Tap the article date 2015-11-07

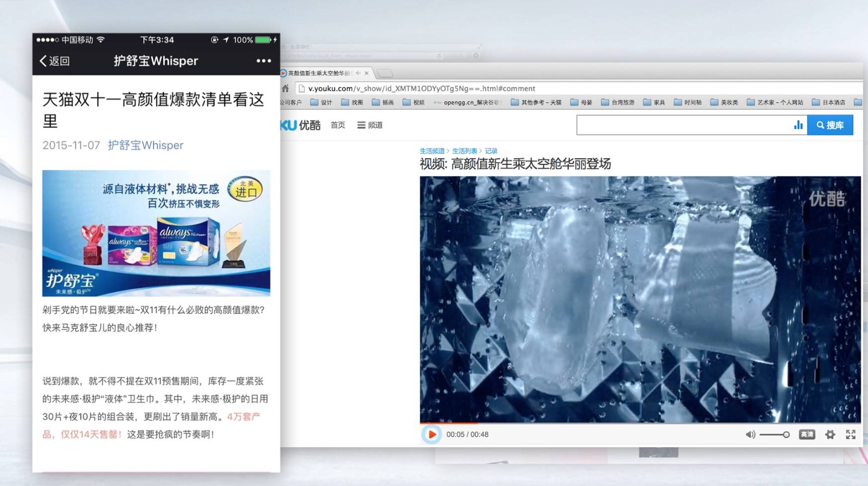pyautogui.click(x=71, y=145)
